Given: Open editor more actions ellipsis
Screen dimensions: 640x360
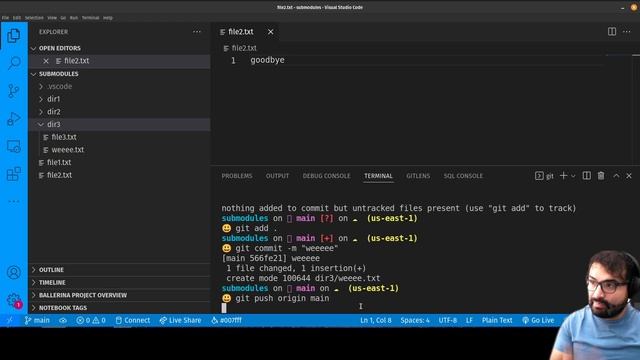Looking at the screenshot, I should pos(627,32).
